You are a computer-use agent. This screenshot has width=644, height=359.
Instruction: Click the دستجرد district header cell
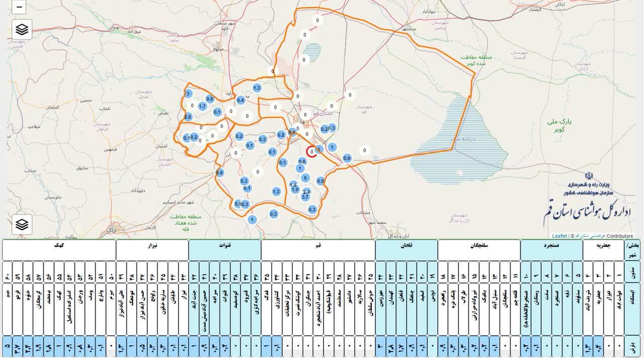click(551, 245)
